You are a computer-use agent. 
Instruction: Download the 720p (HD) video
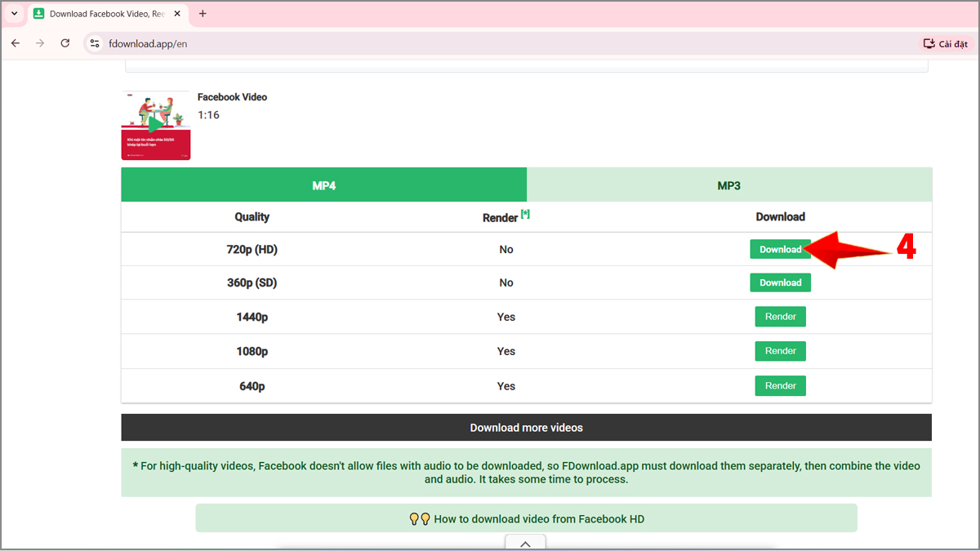(x=781, y=249)
